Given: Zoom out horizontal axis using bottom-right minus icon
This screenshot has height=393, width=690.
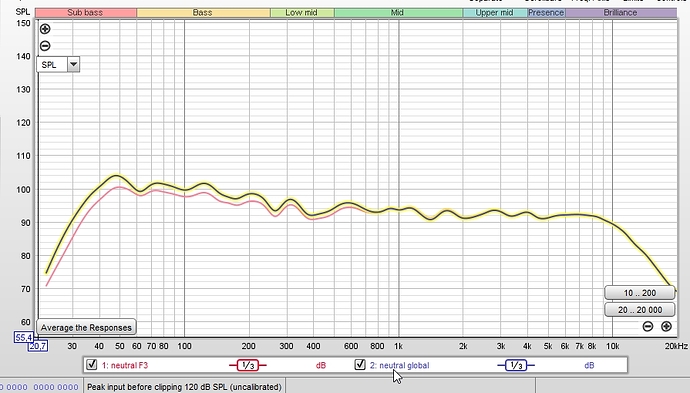Looking at the screenshot, I should (x=648, y=326).
